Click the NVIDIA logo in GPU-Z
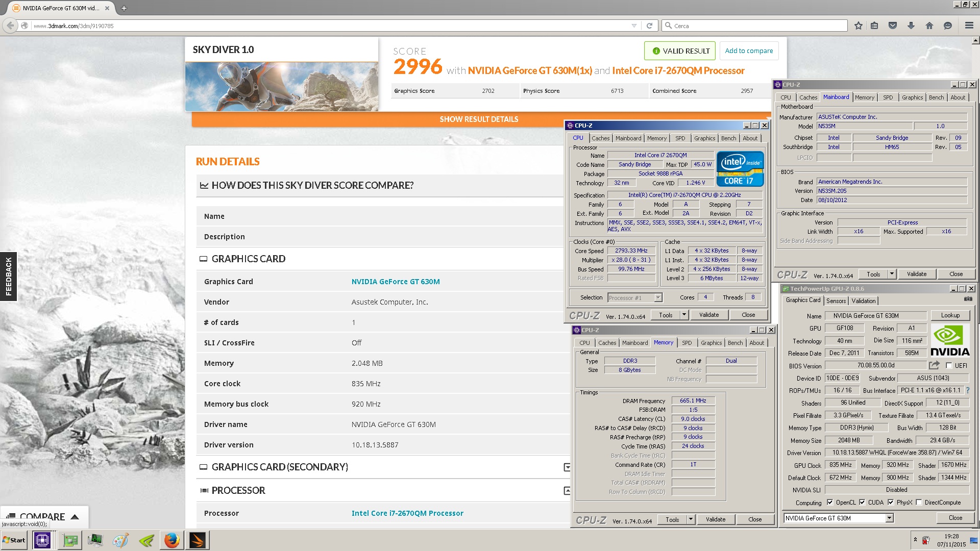 coord(949,340)
